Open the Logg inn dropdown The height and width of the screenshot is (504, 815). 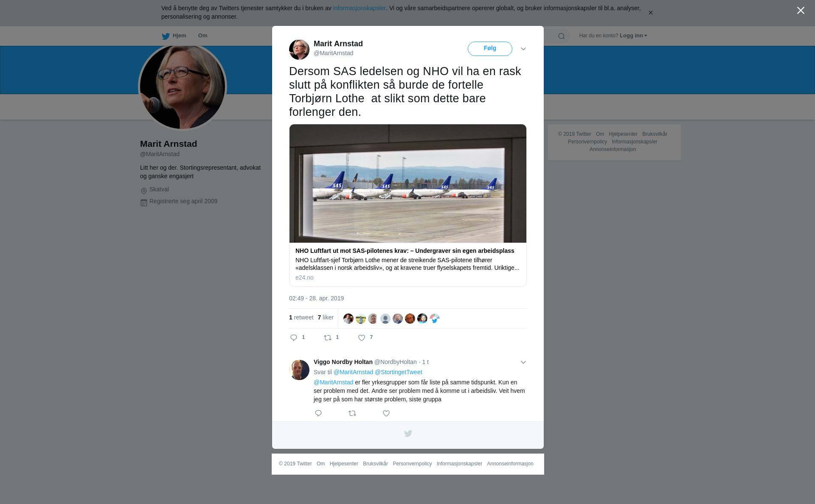(633, 36)
